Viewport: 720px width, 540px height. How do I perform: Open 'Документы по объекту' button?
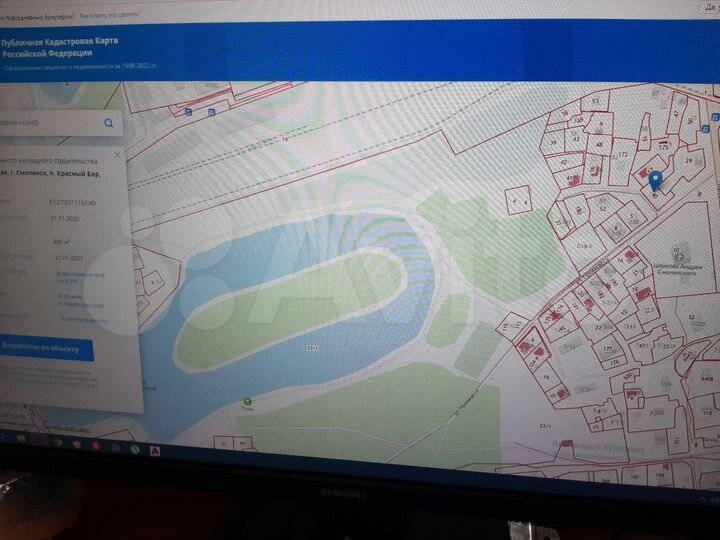click(x=43, y=350)
